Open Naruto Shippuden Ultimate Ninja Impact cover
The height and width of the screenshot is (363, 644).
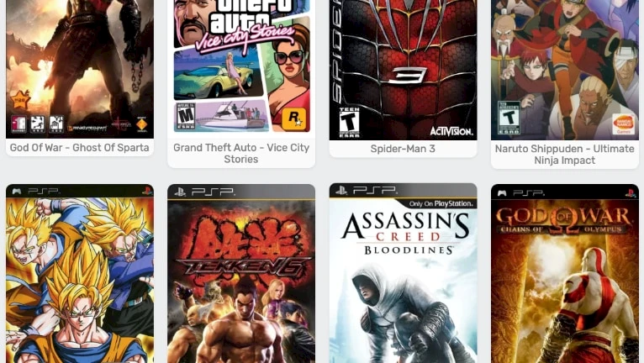[565, 70]
